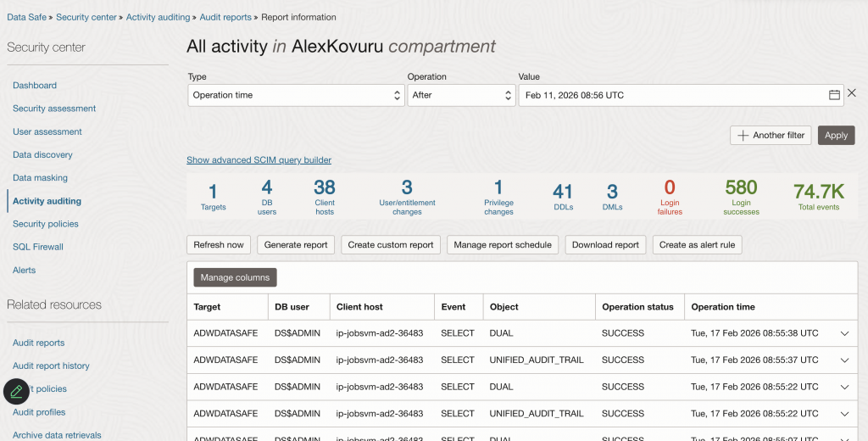Open Show advanced SCIM query builder link
Viewport: 868px width, 441px height.
pyautogui.click(x=259, y=160)
